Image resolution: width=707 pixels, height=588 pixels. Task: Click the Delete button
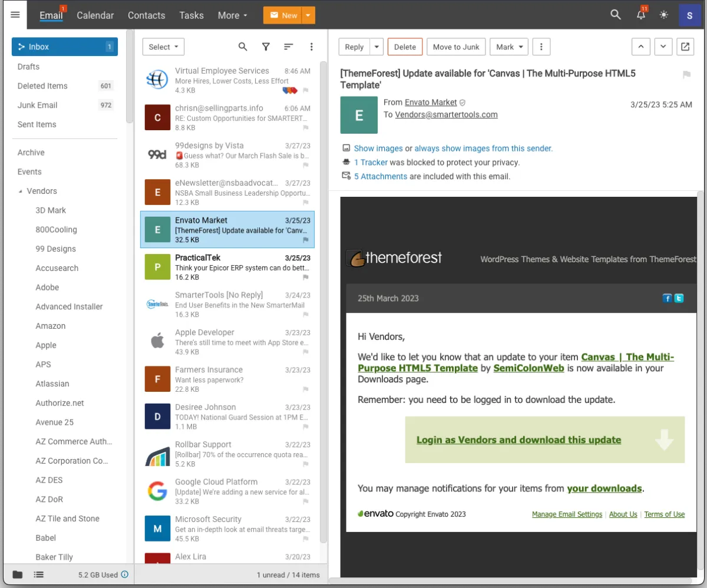click(x=405, y=47)
